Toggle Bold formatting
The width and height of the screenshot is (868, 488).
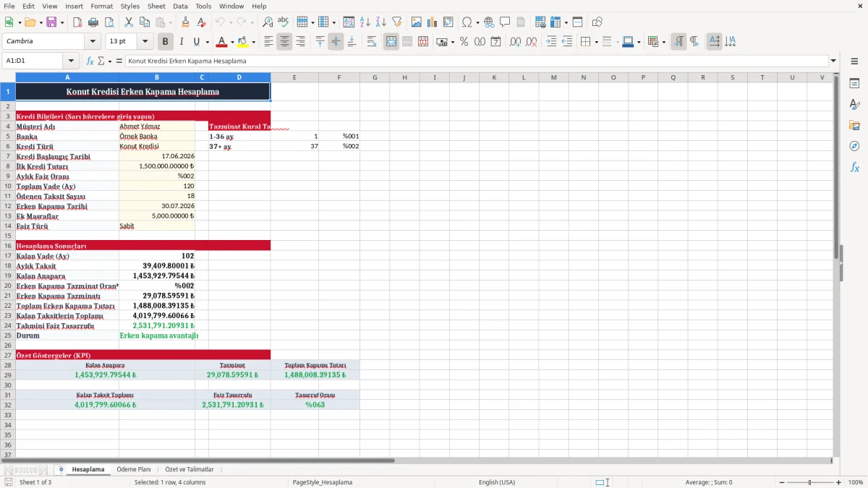[x=165, y=42]
